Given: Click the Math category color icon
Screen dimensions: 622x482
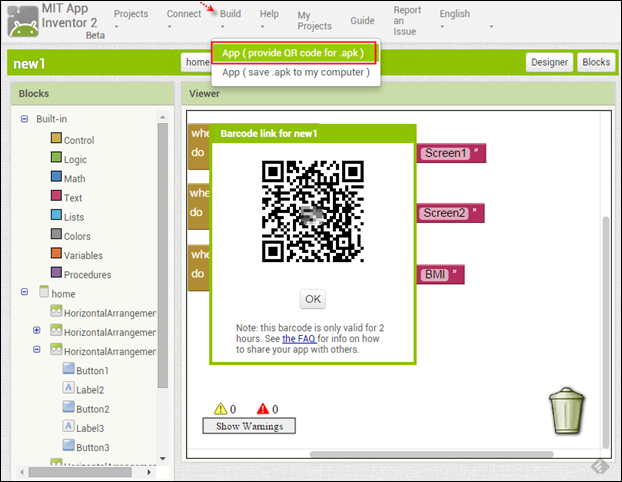Looking at the screenshot, I should [x=56, y=176].
